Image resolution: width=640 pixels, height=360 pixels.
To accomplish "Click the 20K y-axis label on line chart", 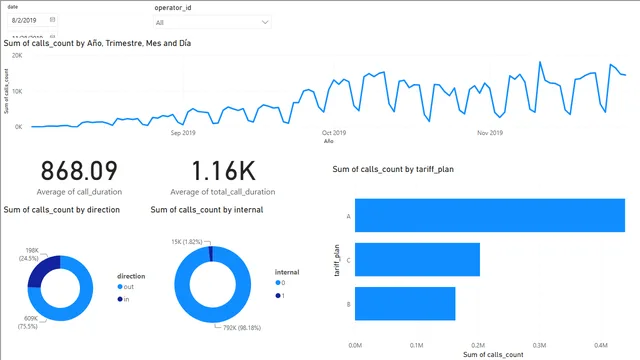I will click(x=17, y=56).
